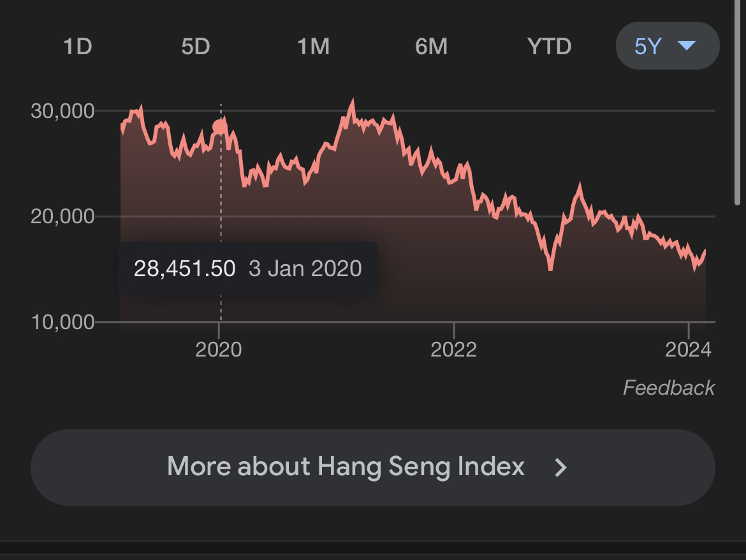This screenshot has width=746, height=560.
Task: Click the 2020 axis label
Action: point(218,350)
